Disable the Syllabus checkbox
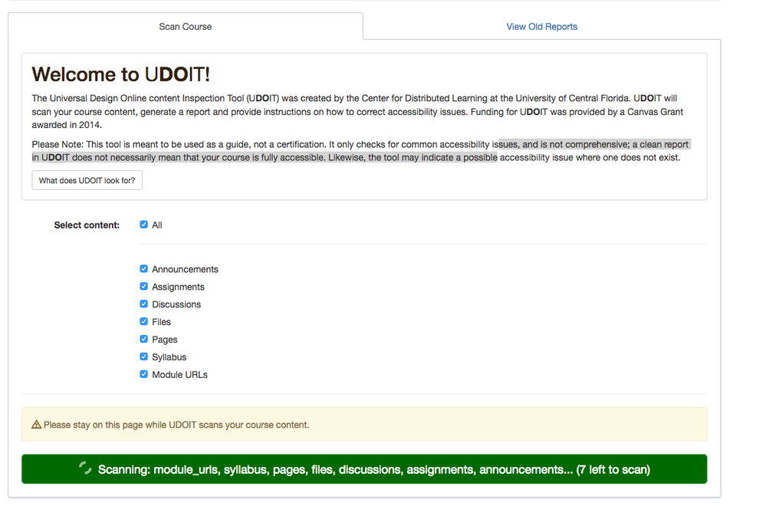This screenshot has width=766, height=532. pyautogui.click(x=143, y=356)
